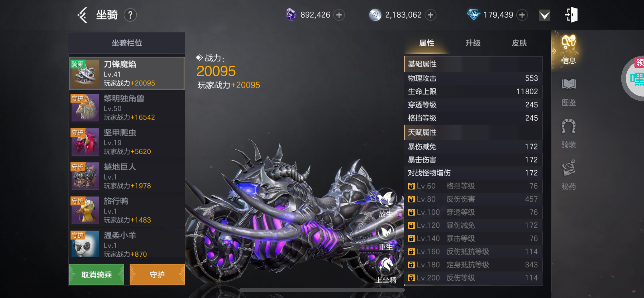Open the 骑装 horseshoe icon

[x=569, y=134]
